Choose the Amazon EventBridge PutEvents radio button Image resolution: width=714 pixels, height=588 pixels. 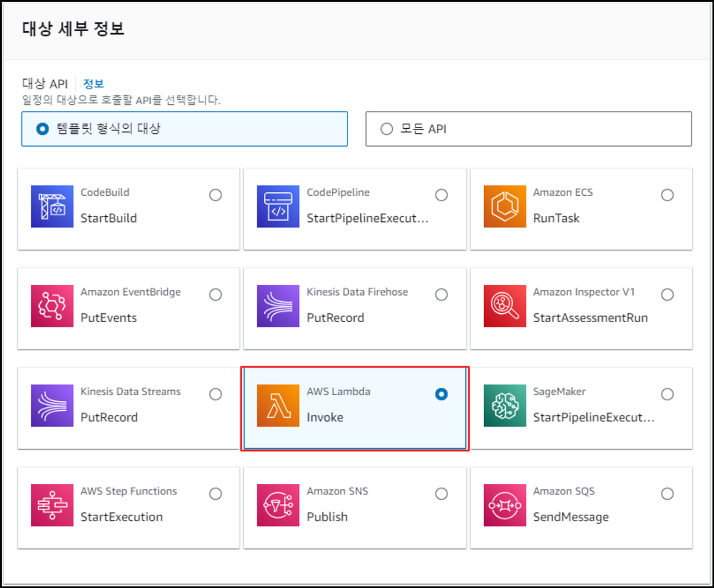click(x=215, y=295)
